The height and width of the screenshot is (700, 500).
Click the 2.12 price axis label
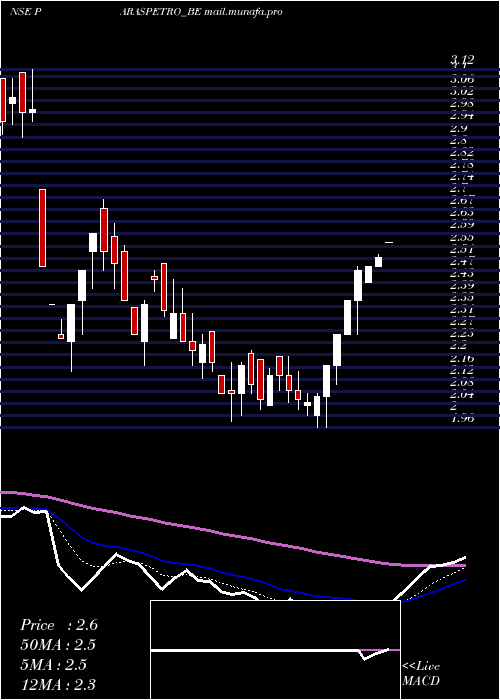tap(462, 370)
